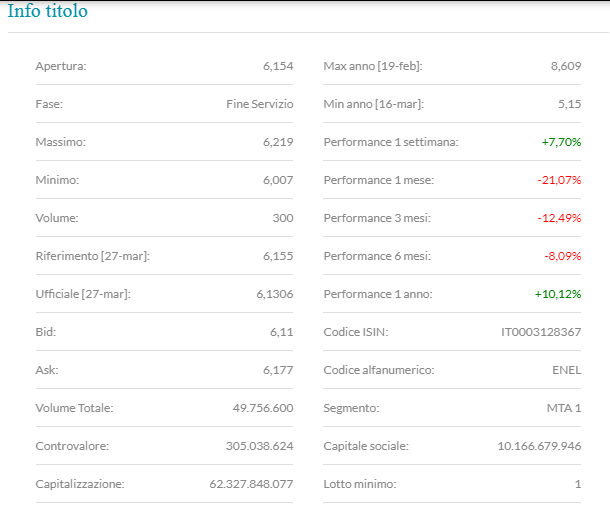Click the Min anno [16-mar] label

point(373,104)
